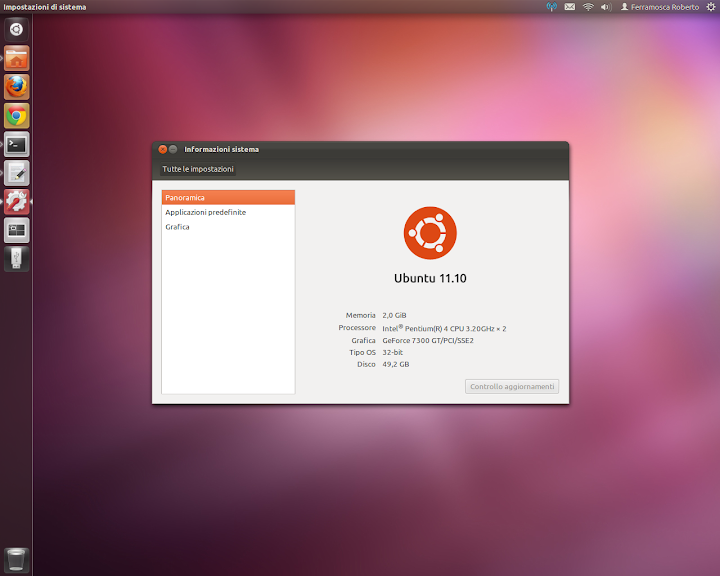Click the Ubuntu 11.10 version text
The image size is (720, 576).
click(430, 278)
